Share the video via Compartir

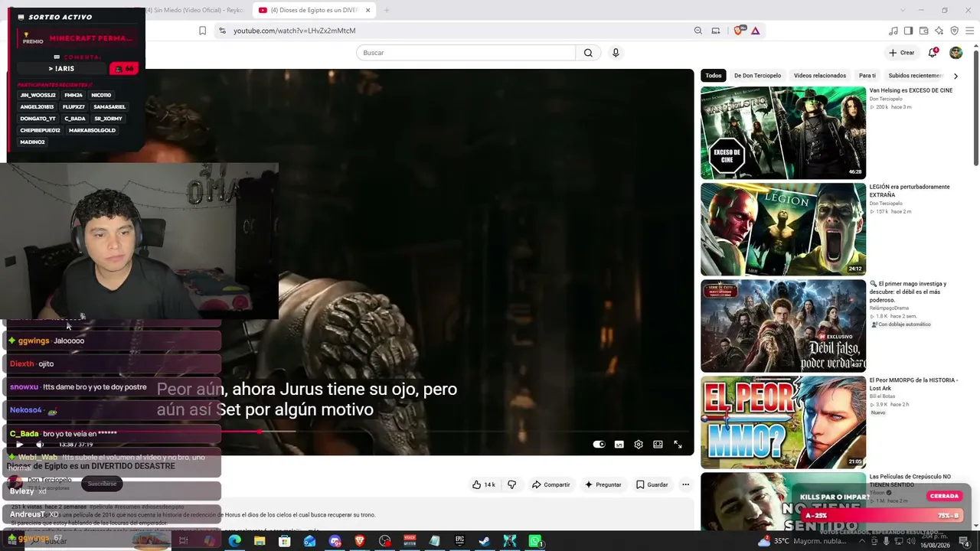click(x=551, y=484)
